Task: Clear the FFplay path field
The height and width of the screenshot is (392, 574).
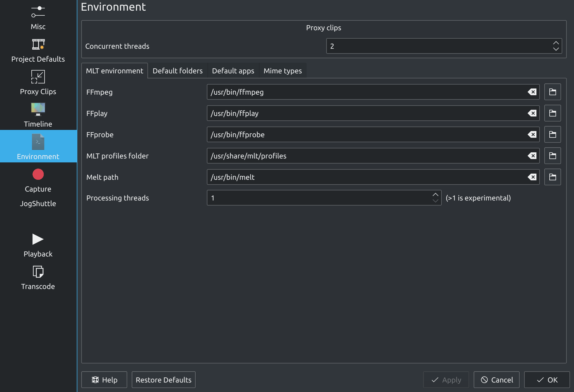Action: point(532,113)
